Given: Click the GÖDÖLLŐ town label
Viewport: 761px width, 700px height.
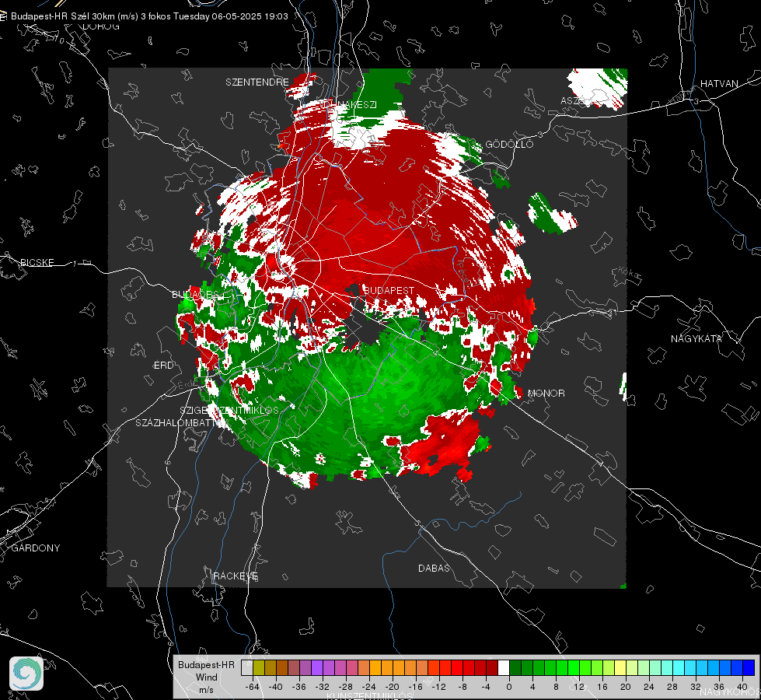Looking at the screenshot, I should (509, 144).
